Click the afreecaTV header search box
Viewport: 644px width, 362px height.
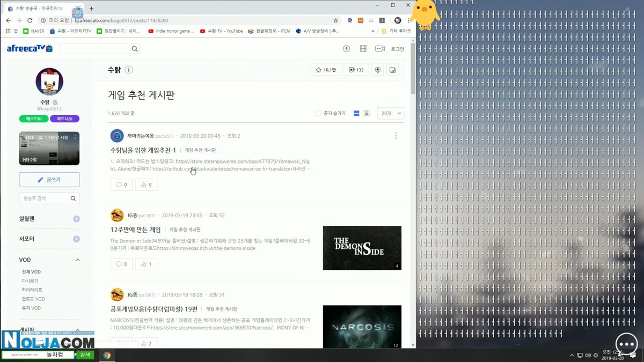99,49
